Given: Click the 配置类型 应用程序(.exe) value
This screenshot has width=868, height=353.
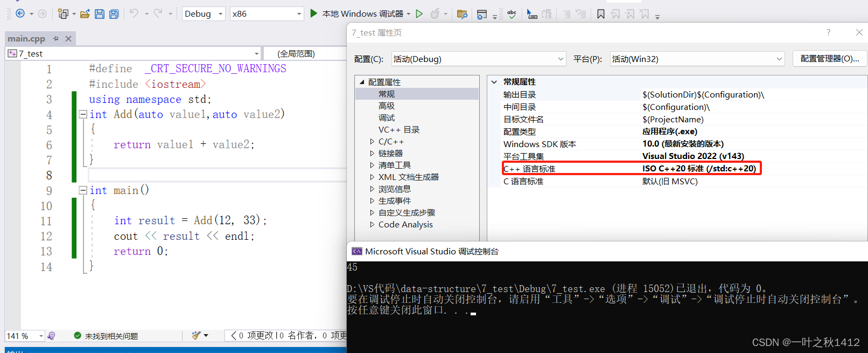Looking at the screenshot, I should pyautogui.click(x=669, y=131).
